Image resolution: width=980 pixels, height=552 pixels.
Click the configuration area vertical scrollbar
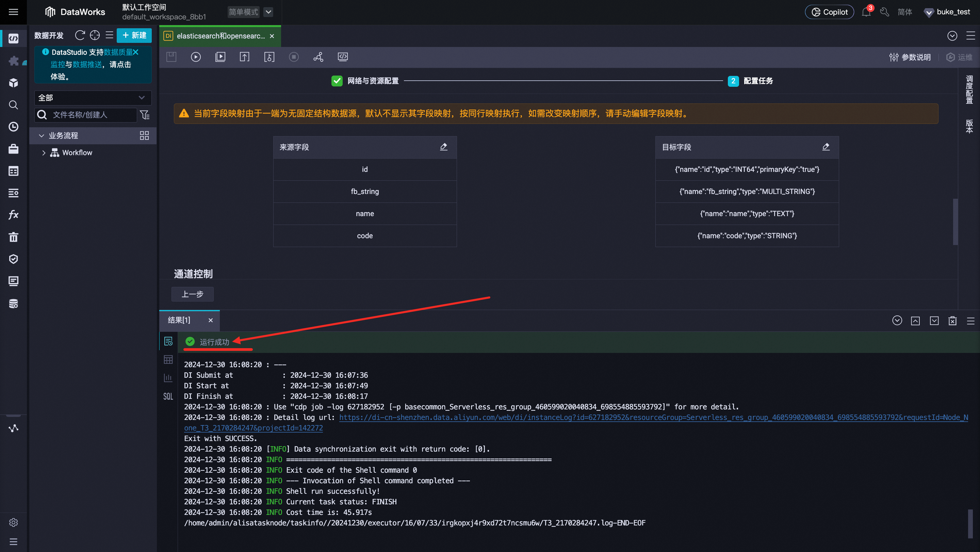tap(955, 222)
